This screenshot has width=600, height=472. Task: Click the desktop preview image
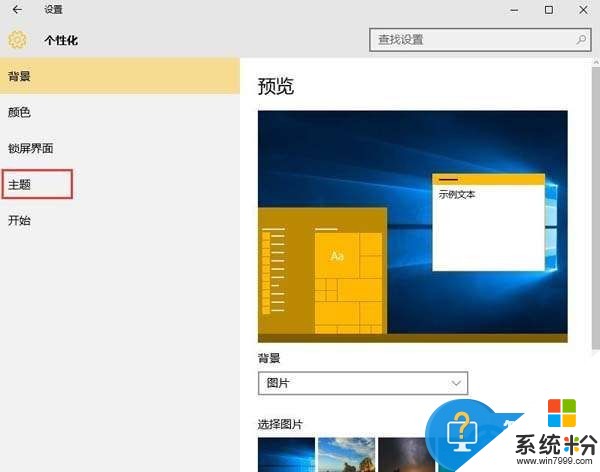pos(413,226)
